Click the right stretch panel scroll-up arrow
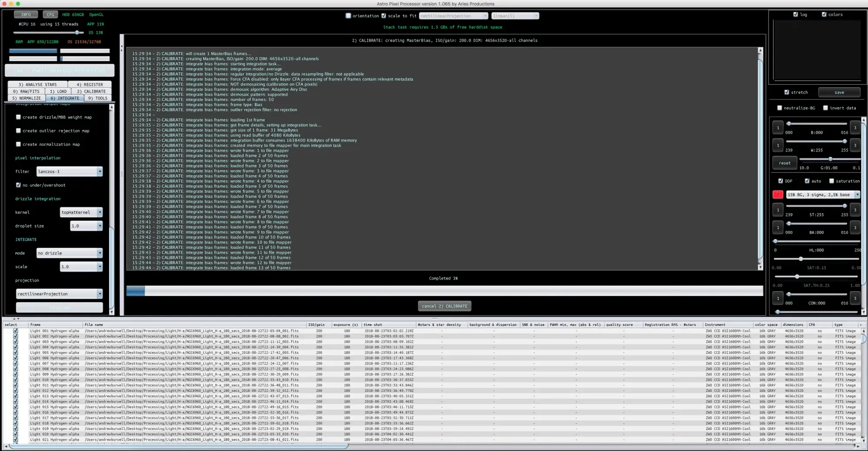The image size is (868, 451). pyautogui.click(x=863, y=120)
